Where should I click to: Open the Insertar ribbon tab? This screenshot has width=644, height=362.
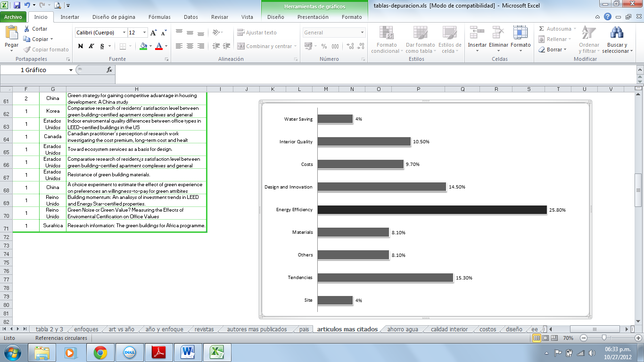pyautogui.click(x=70, y=17)
